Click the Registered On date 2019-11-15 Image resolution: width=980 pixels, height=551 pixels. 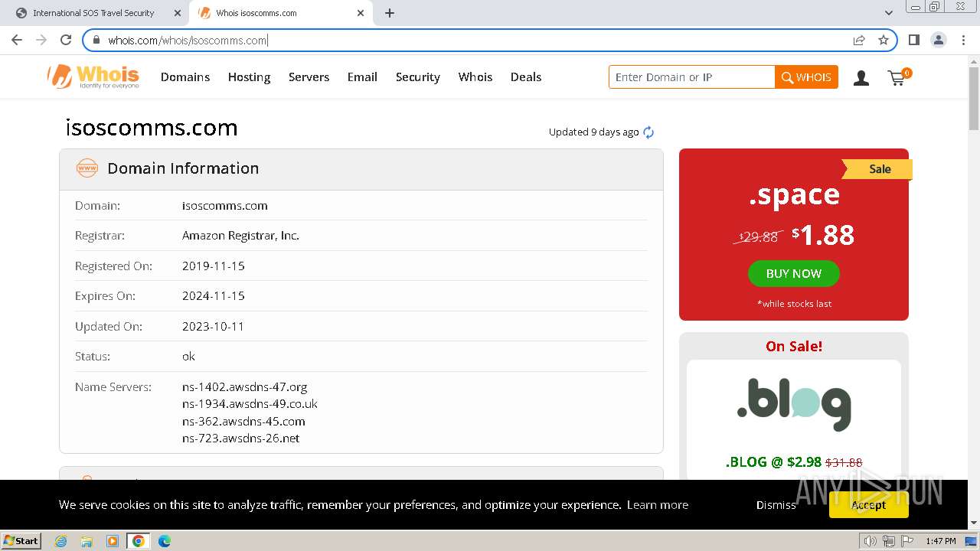point(214,266)
